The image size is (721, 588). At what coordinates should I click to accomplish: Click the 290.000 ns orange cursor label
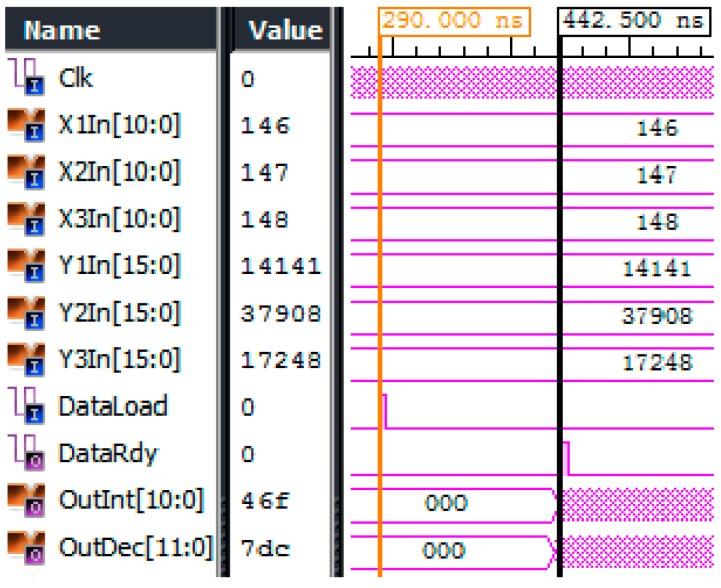click(x=454, y=21)
